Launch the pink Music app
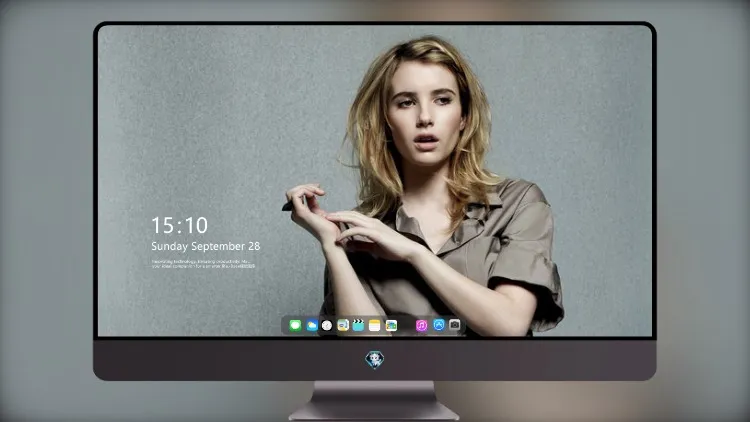 point(421,325)
